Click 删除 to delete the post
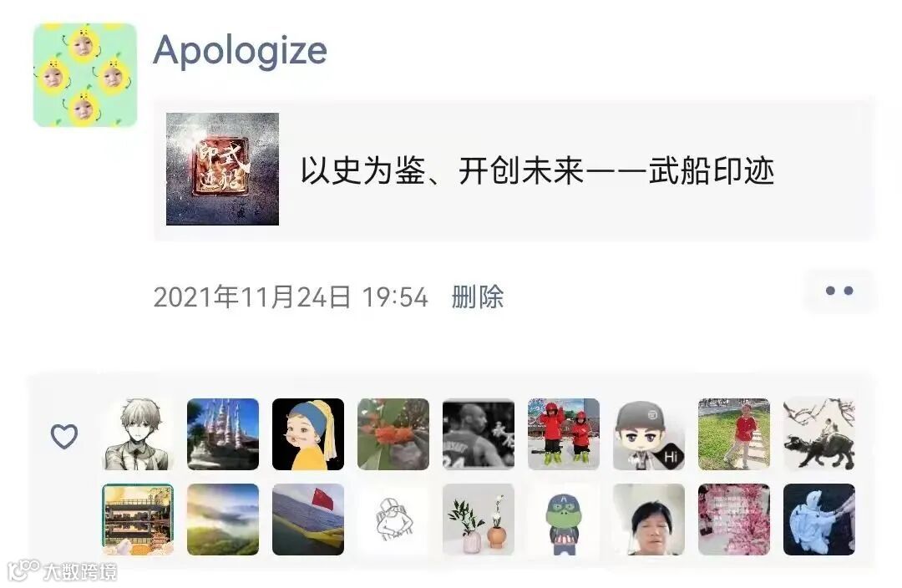The height and width of the screenshot is (588, 902). pos(478,297)
